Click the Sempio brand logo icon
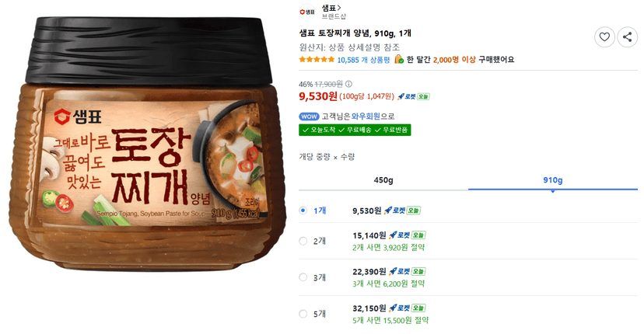Viewport: 644px width, 334px height. 307,12
